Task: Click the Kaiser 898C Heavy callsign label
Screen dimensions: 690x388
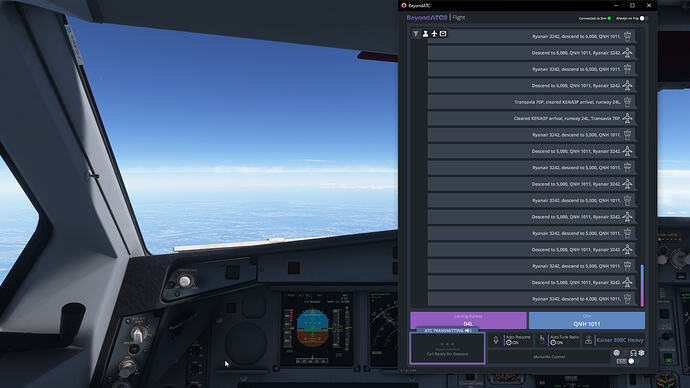Action: point(620,340)
